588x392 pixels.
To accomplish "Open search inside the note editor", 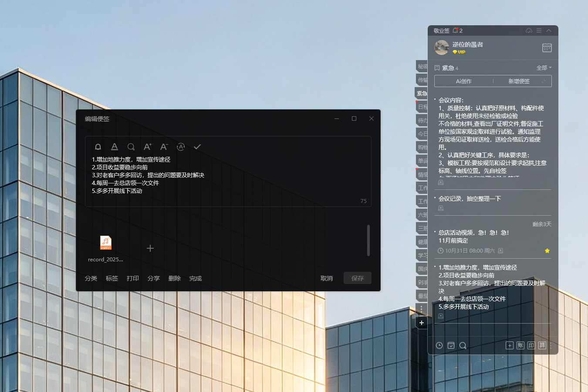I will 131,147.
